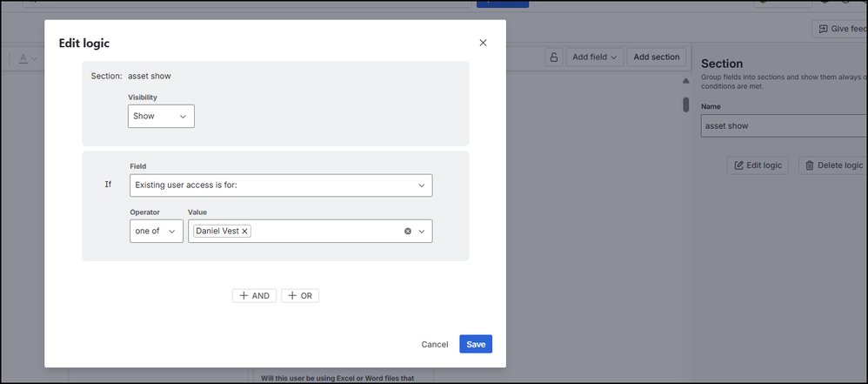
Task: Open the Visibility Show dropdown
Action: tap(161, 117)
